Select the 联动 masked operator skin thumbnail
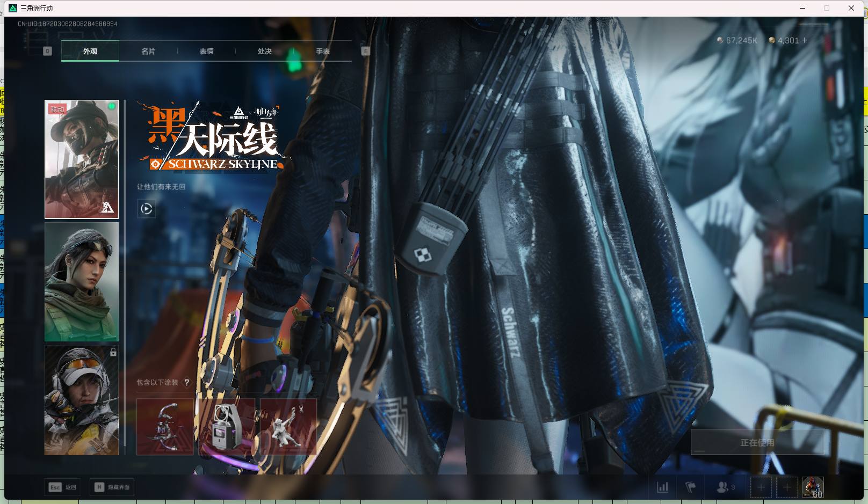Viewport: 868px width, 504px height. click(x=82, y=159)
